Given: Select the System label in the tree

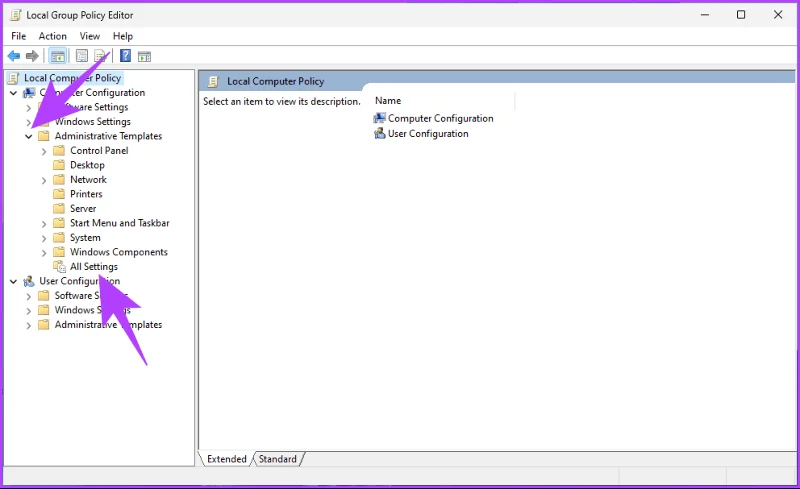Looking at the screenshot, I should 85,238.
